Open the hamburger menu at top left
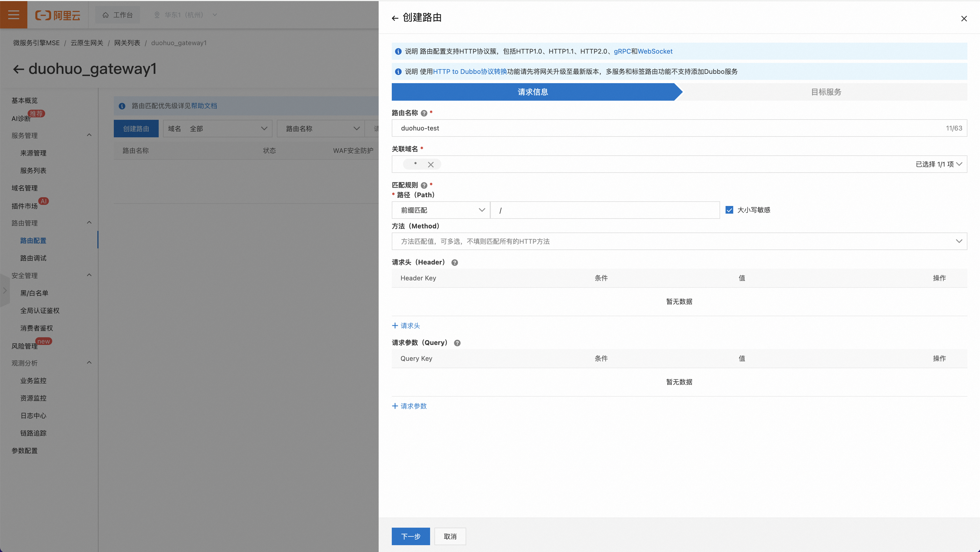 click(14, 15)
